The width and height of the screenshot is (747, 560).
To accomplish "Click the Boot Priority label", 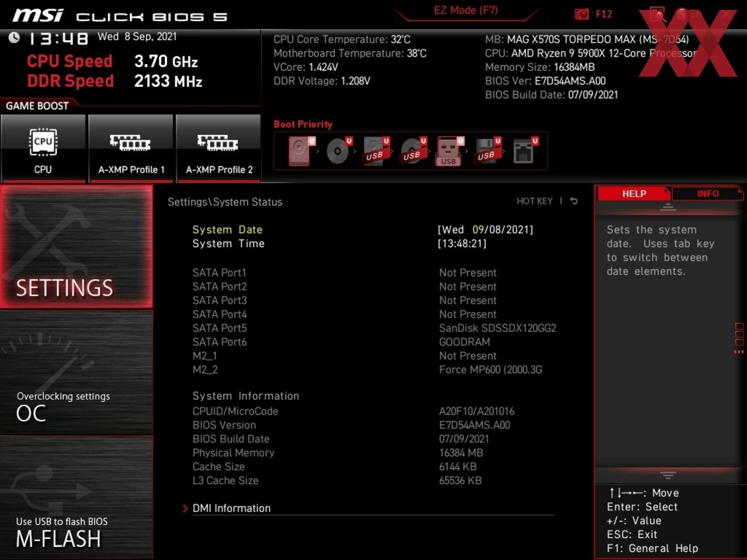I will pyautogui.click(x=303, y=124).
